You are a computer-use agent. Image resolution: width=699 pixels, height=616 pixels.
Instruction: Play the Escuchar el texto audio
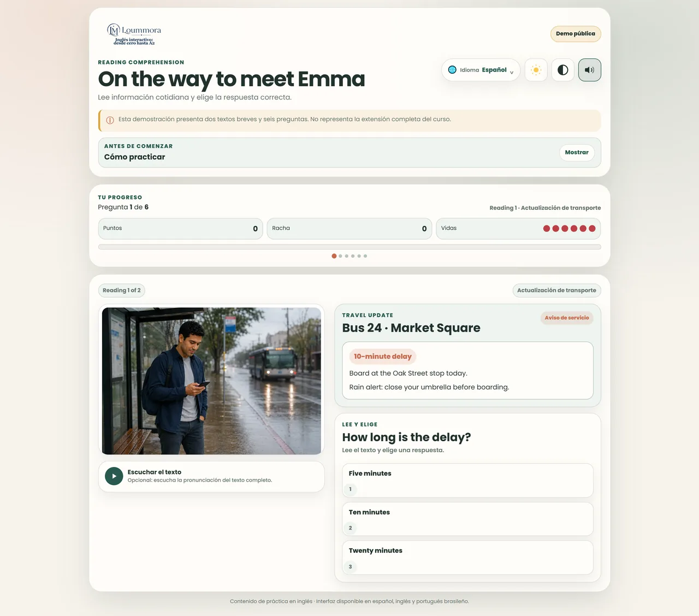tap(114, 476)
